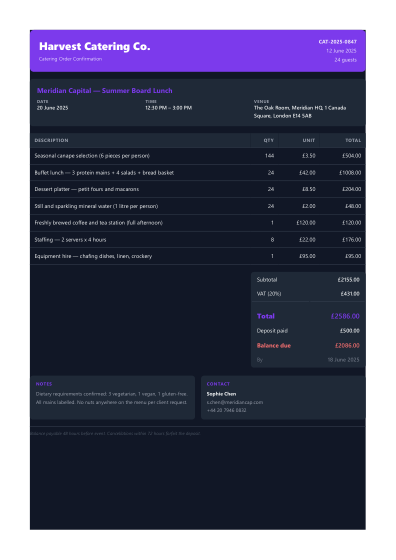Click line total £1008.00
Screen dimensions: 396x560
click(350, 173)
